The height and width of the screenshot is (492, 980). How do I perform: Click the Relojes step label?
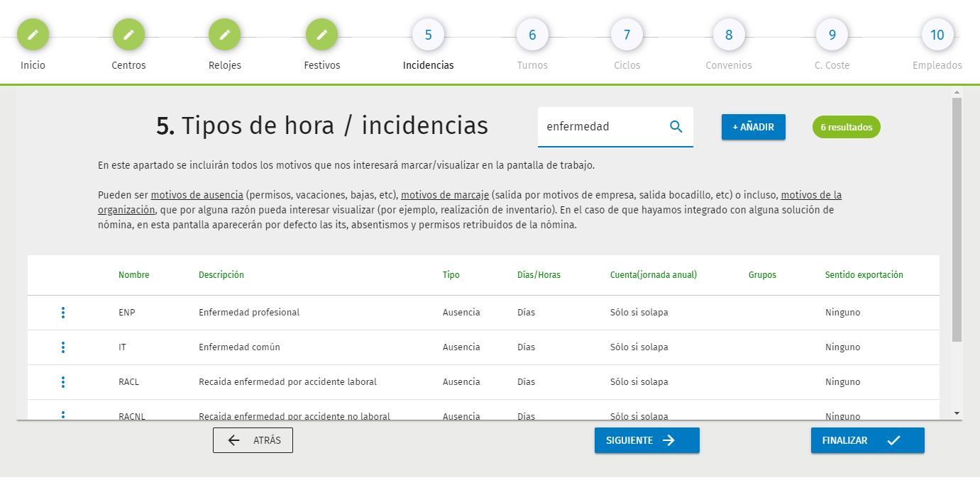[x=224, y=65]
